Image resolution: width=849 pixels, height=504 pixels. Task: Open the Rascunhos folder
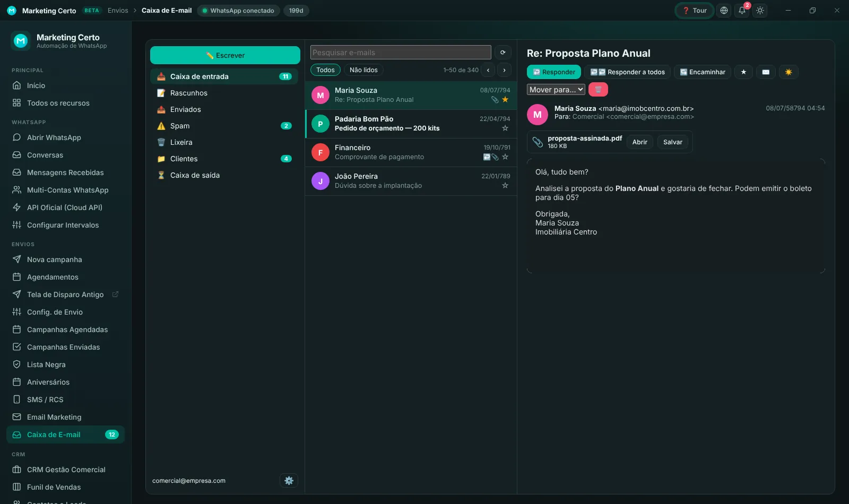pyautogui.click(x=224, y=93)
